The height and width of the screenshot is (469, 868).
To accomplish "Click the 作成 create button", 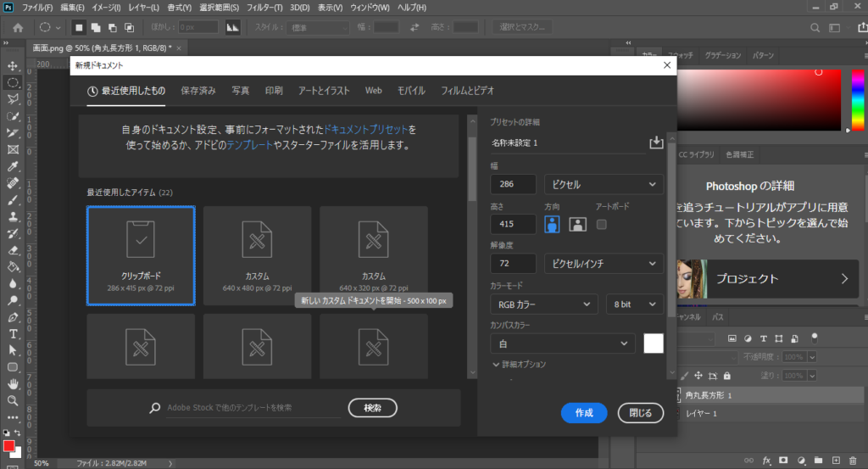I will [584, 413].
